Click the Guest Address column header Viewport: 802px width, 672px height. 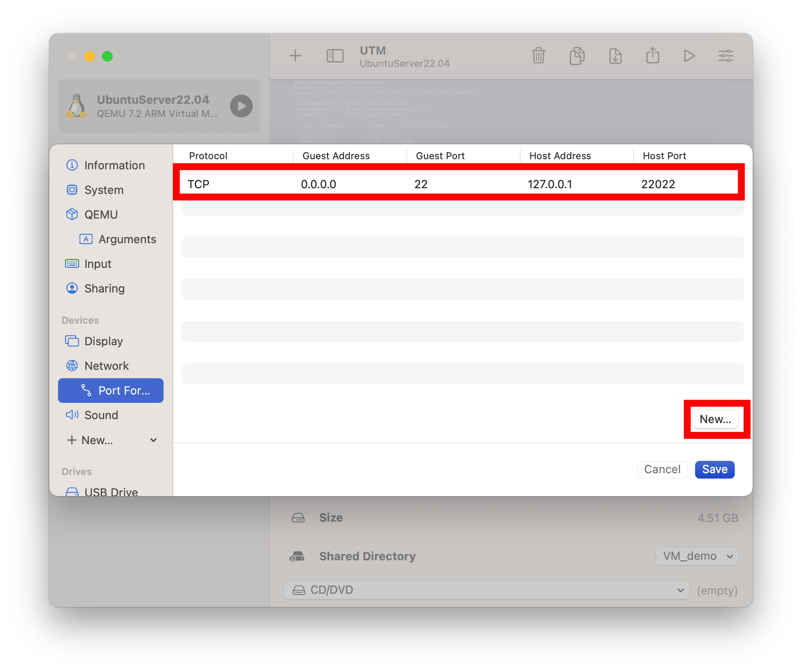pyautogui.click(x=336, y=156)
